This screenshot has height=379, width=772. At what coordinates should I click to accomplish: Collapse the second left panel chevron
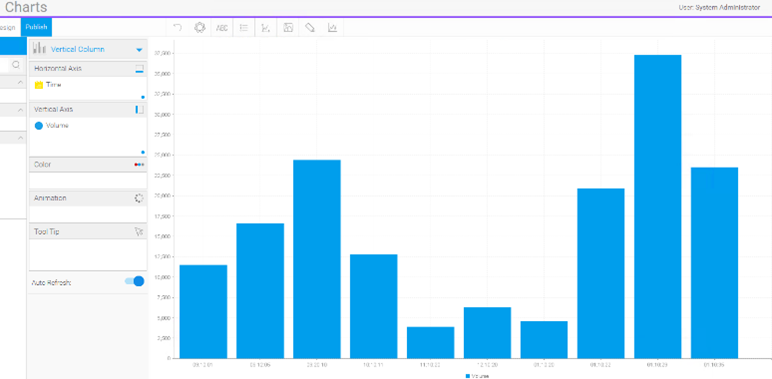pos(20,110)
